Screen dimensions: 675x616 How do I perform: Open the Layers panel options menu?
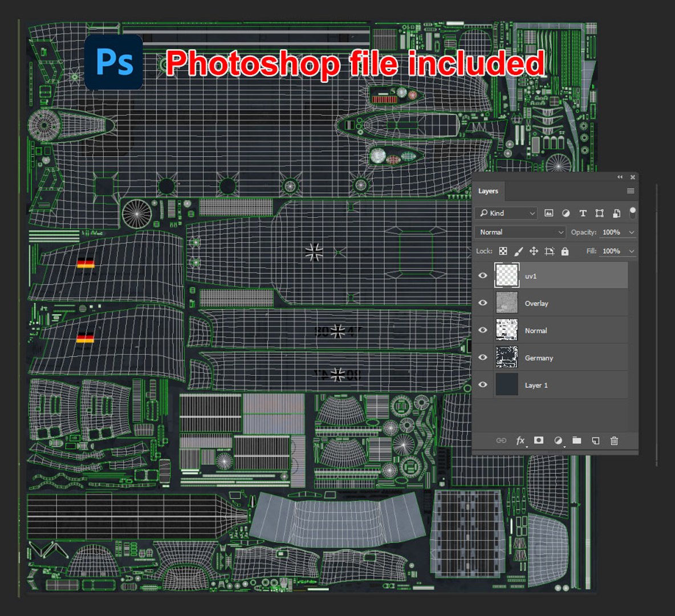point(630,191)
